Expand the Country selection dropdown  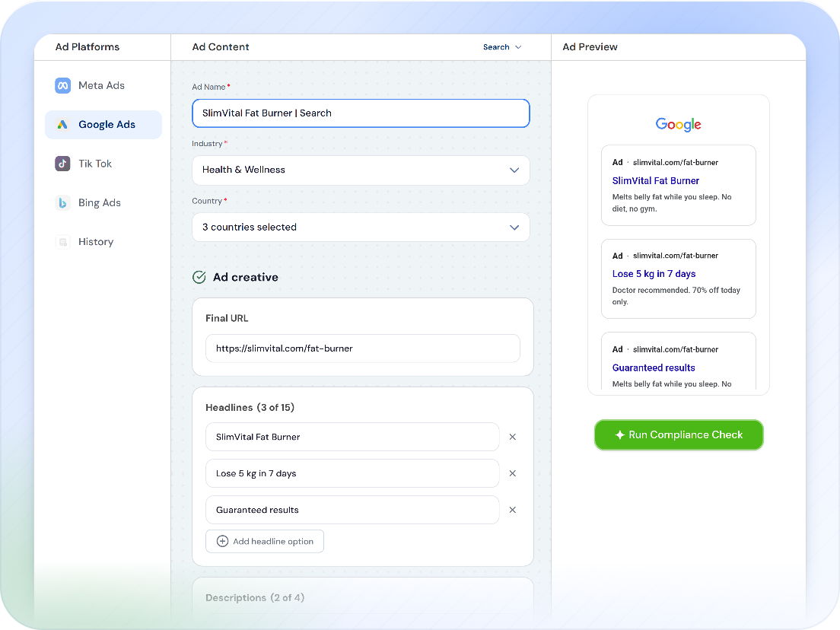[x=361, y=228]
